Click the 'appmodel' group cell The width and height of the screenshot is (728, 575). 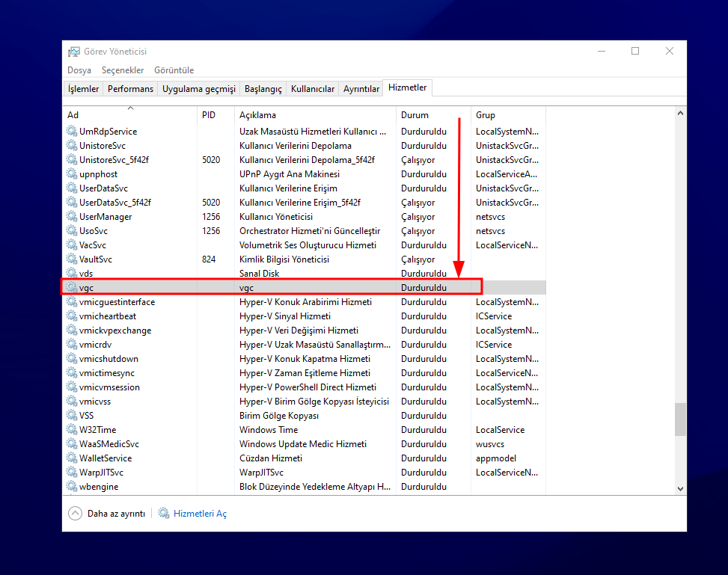coord(496,458)
